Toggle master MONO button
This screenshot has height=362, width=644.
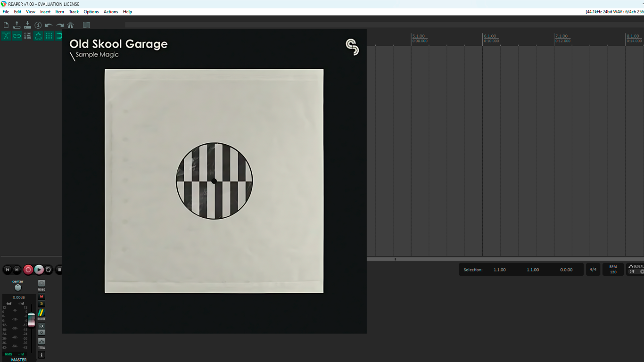coord(41,283)
